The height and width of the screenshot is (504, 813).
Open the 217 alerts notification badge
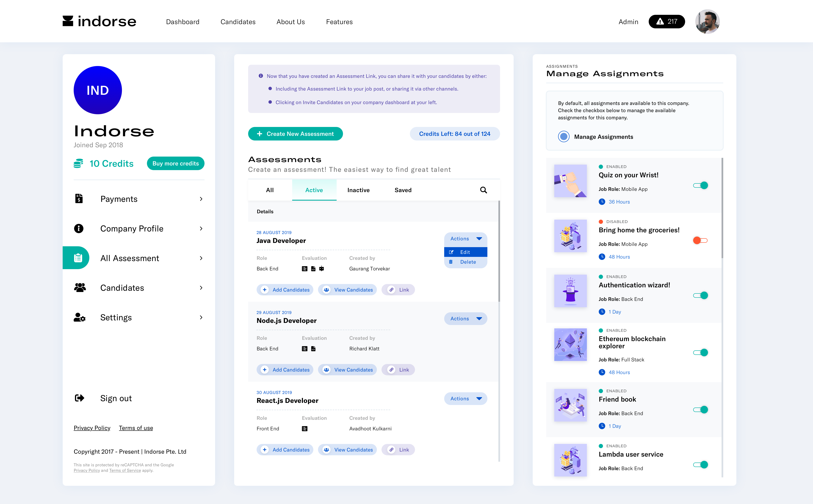(x=667, y=22)
